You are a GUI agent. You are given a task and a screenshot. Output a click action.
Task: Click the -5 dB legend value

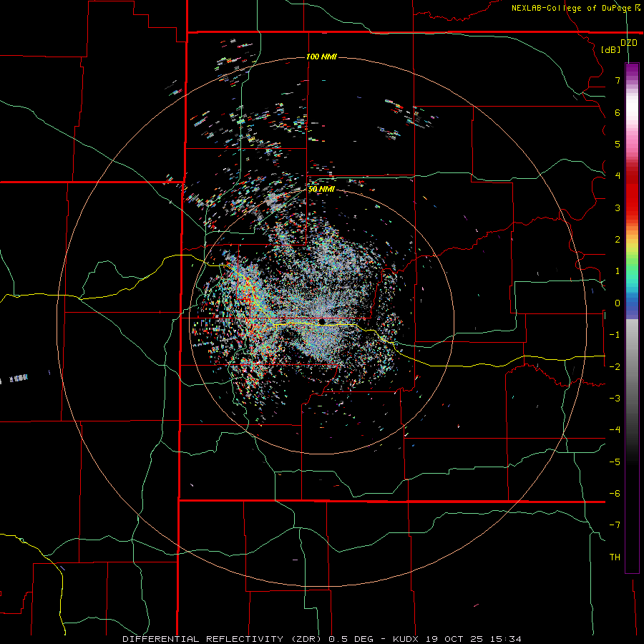click(x=615, y=462)
